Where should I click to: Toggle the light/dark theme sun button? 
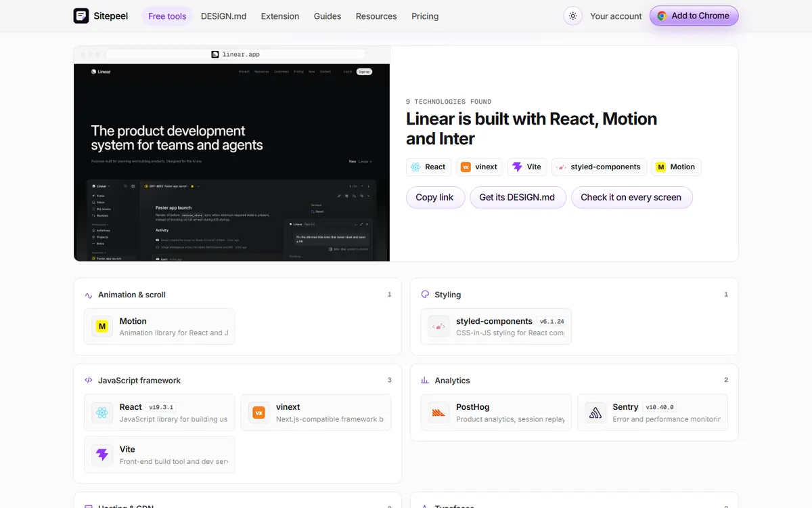coord(573,16)
